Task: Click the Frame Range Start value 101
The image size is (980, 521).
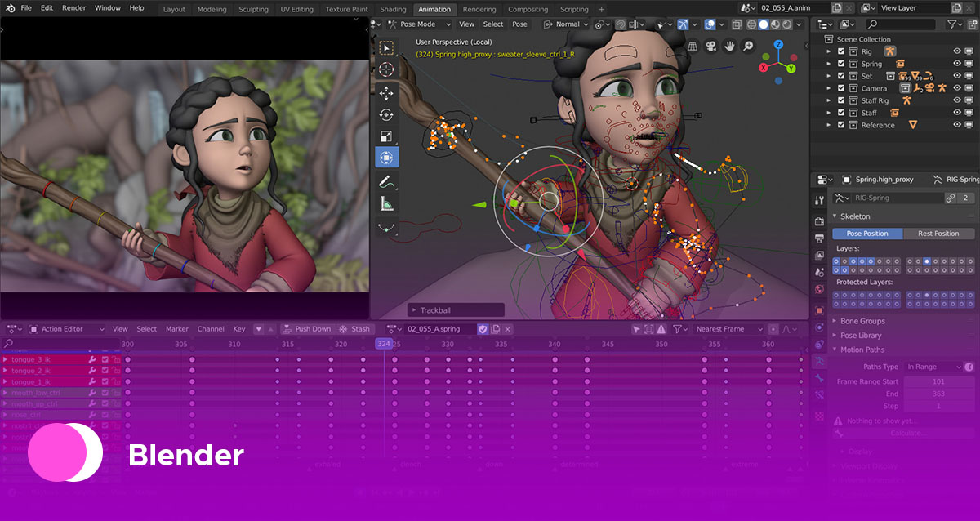Action: click(938, 381)
